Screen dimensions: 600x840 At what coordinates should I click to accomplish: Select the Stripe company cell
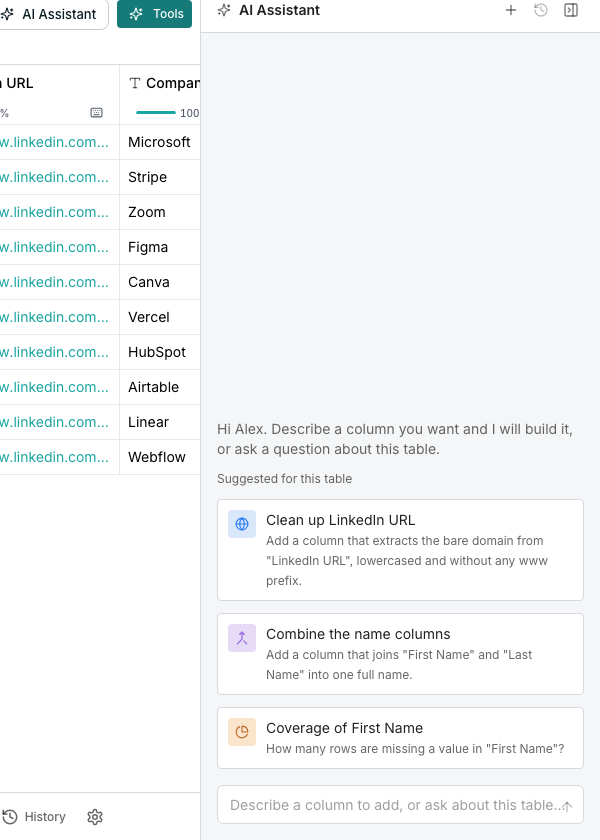[x=160, y=177]
